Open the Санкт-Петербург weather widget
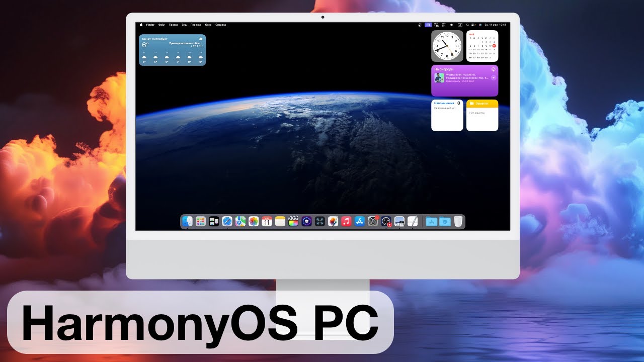The image size is (644, 362). click(x=172, y=50)
